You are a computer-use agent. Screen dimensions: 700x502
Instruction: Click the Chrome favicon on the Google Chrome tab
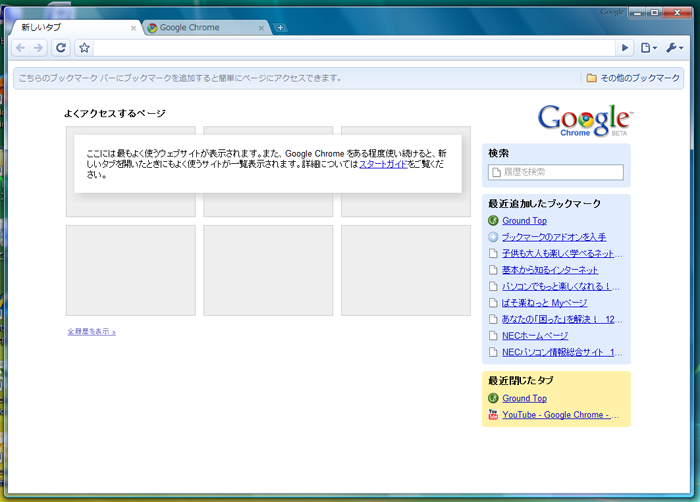tap(152, 28)
